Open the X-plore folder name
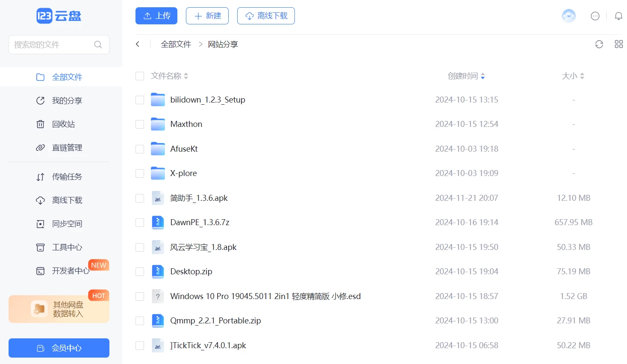Viewport: 627px width, 364px height. click(x=183, y=173)
